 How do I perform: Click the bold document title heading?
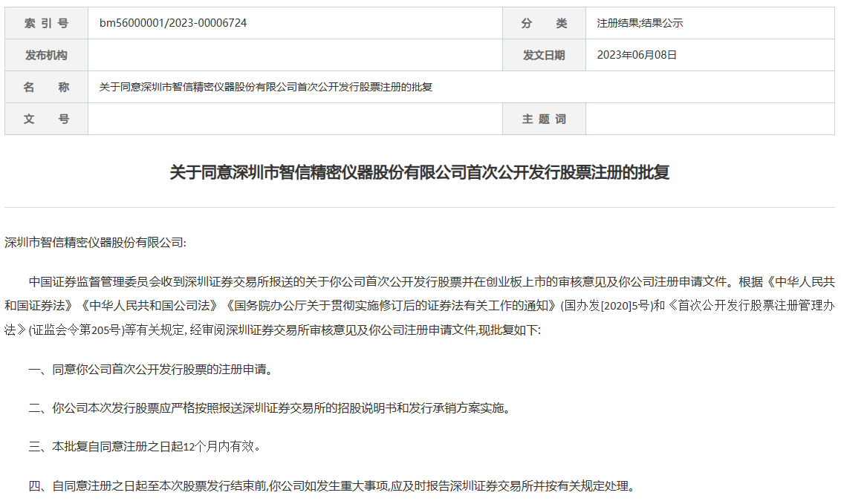click(x=420, y=172)
